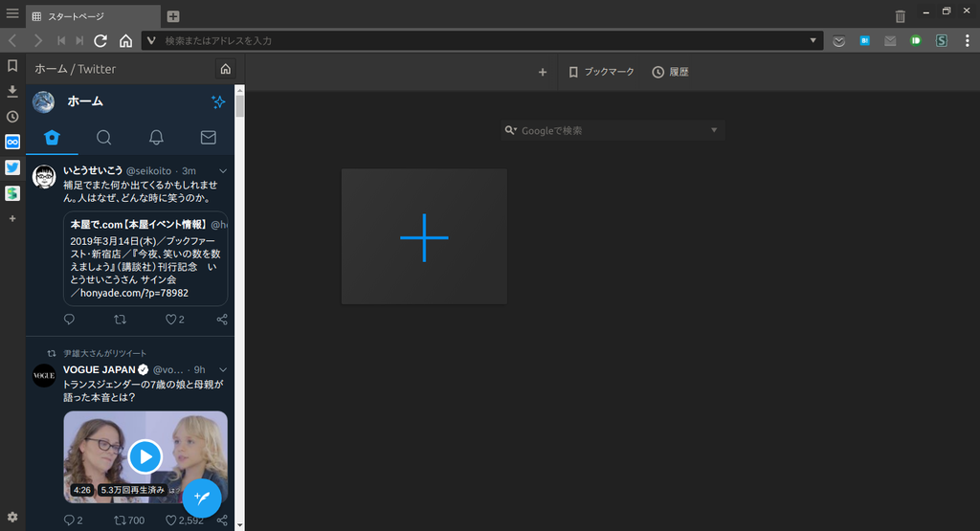
Task: Open the Bookmarks panel in sidebar
Action: coord(12,66)
